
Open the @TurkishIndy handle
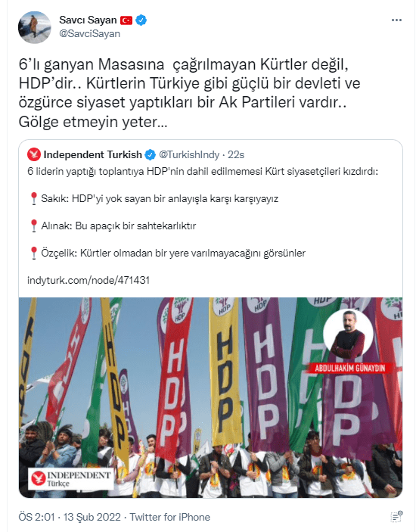click(x=189, y=154)
